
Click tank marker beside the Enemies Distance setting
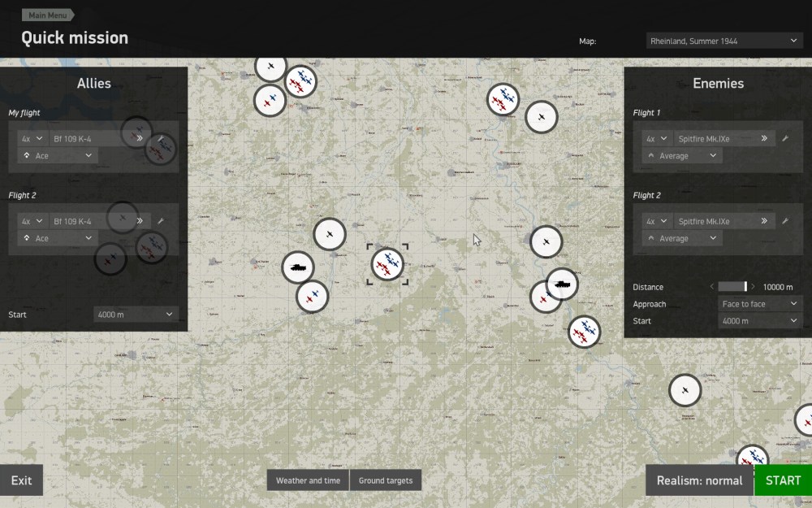562,284
